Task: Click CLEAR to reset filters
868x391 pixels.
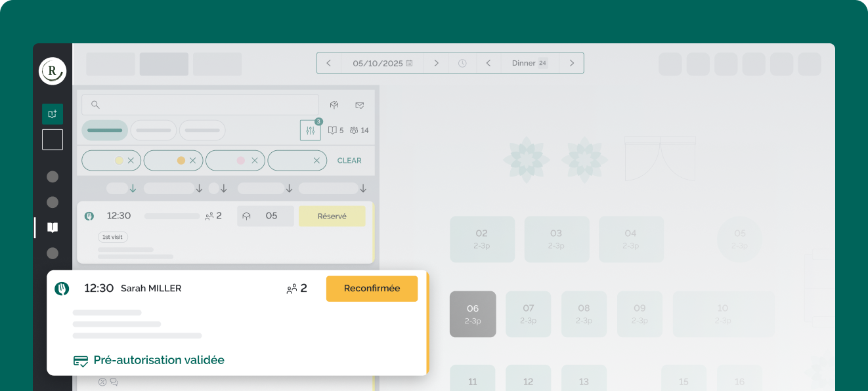Action: click(349, 161)
